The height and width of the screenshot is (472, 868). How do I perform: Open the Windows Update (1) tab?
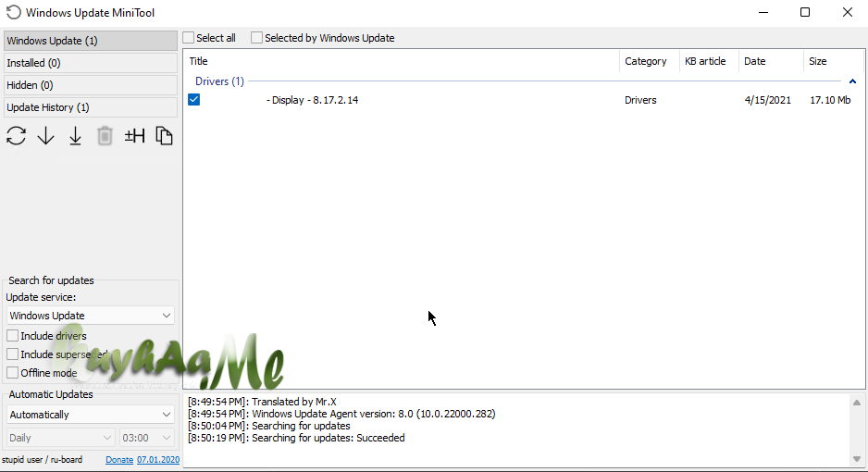(x=91, y=41)
